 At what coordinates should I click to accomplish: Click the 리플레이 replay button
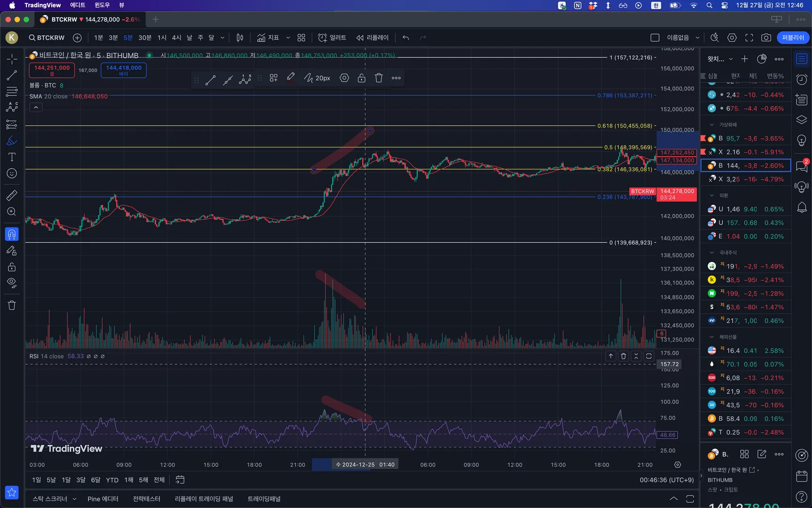pos(372,38)
